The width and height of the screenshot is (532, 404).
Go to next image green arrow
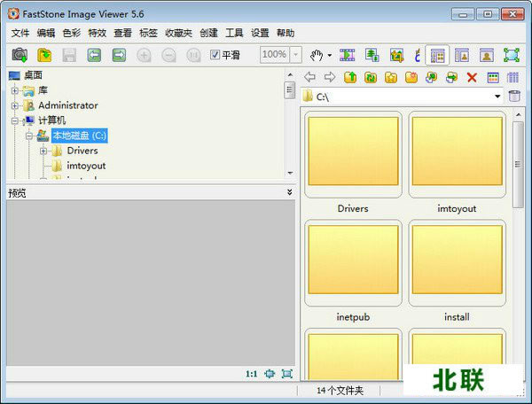pyautogui.click(x=119, y=55)
